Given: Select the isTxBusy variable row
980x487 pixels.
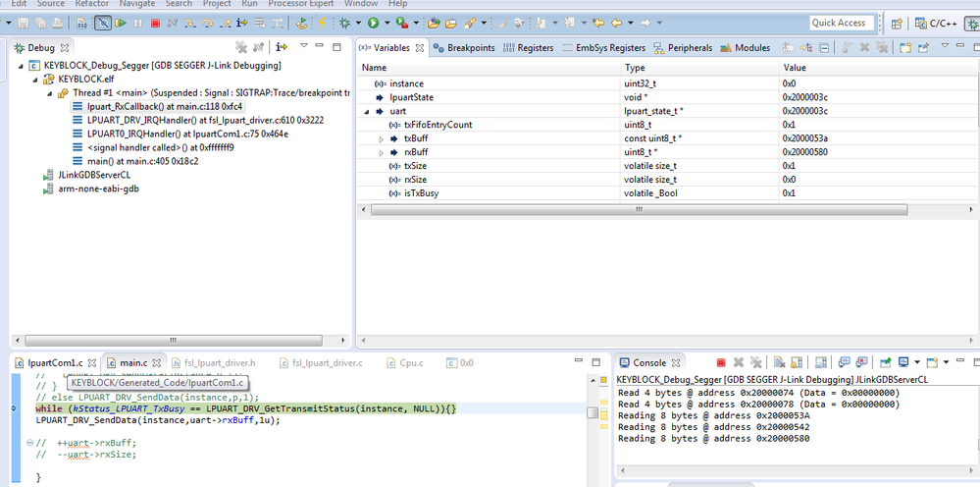Looking at the screenshot, I should click(x=668, y=193).
